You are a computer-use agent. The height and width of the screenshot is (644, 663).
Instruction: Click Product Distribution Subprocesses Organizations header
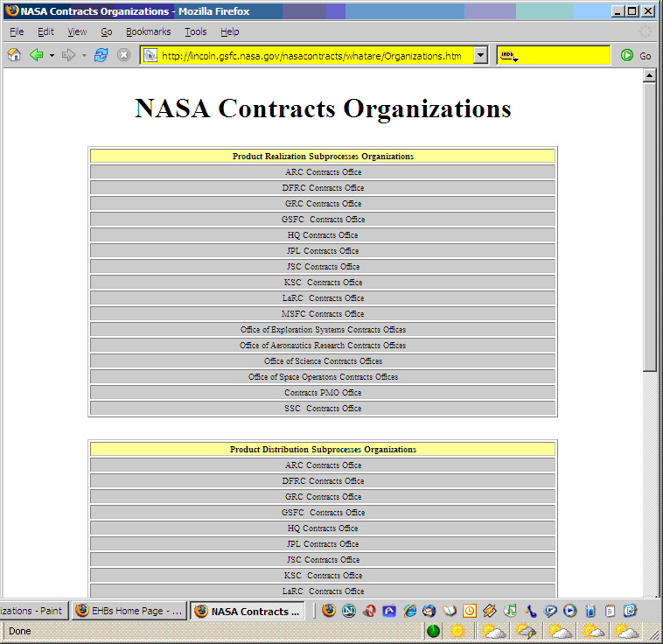pyautogui.click(x=323, y=450)
